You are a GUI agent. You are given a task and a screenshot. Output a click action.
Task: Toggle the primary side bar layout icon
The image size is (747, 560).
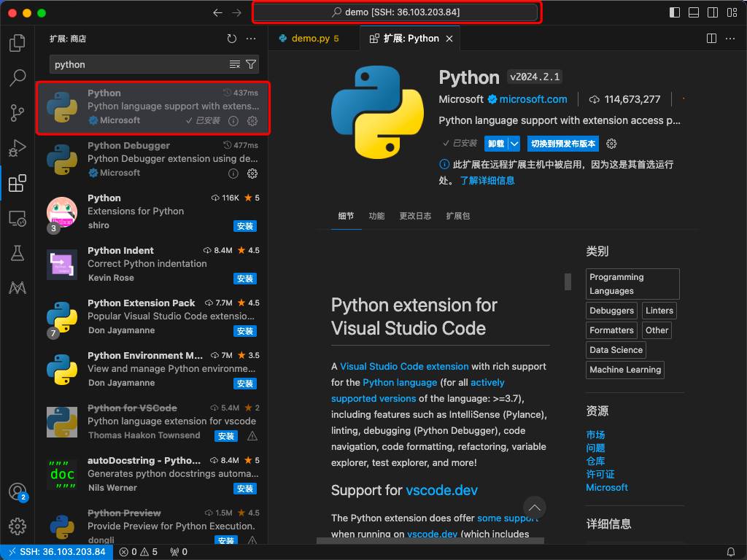(x=675, y=12)
